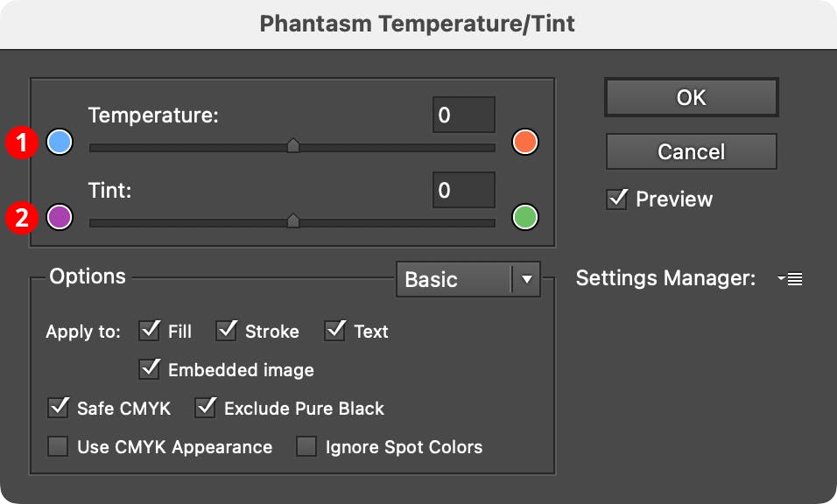Uncheck Safe CMYK option
Image resolution: width=837 pixels, height=504 pixels.
[x=58, y=408]
